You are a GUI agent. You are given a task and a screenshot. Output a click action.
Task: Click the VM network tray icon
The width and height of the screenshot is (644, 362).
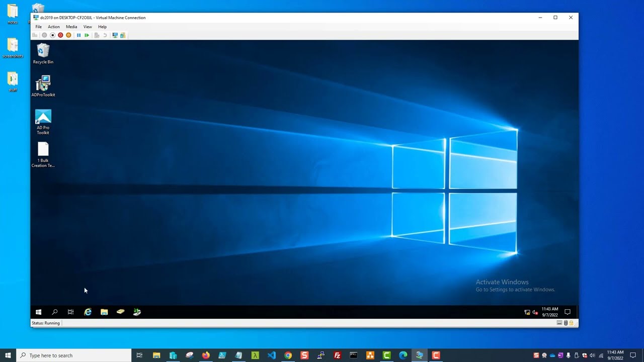(x=527, y=312)
